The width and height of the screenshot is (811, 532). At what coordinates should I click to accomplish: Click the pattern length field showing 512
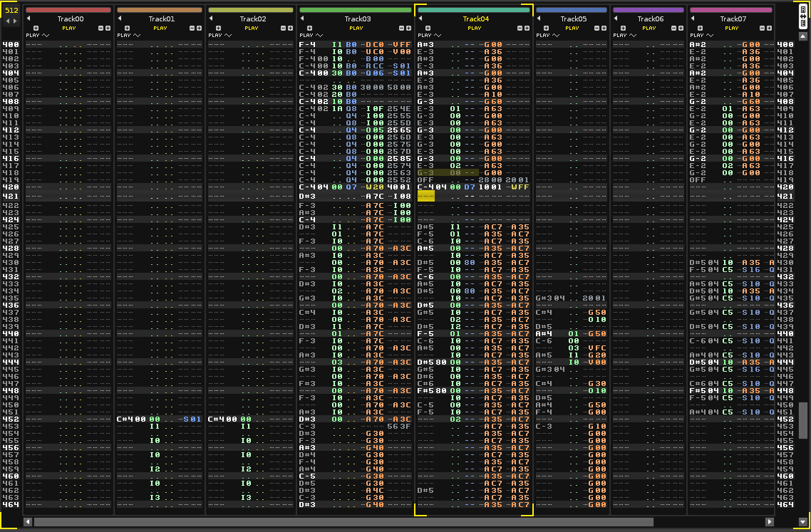11,10
